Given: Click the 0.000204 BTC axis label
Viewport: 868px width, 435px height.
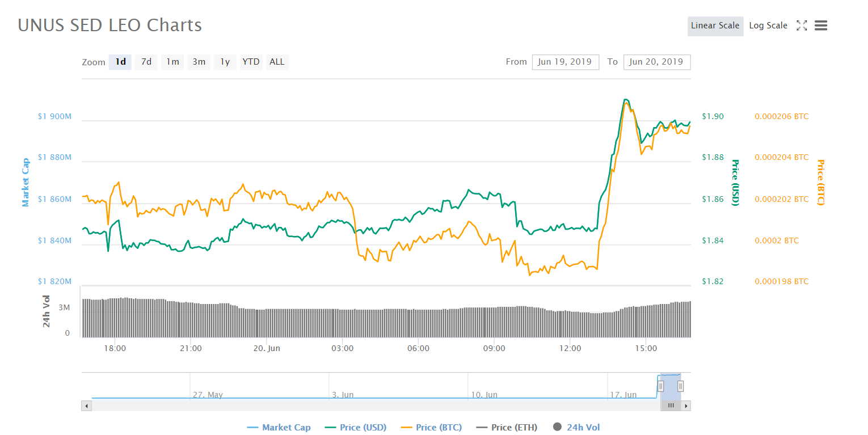Looking at the screenshot, I should click(782, 157).
